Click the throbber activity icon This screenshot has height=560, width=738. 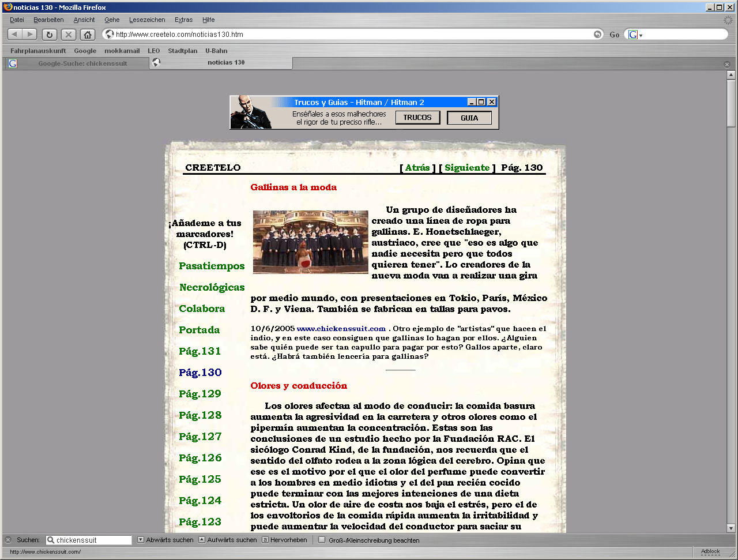tap(728, 20)
